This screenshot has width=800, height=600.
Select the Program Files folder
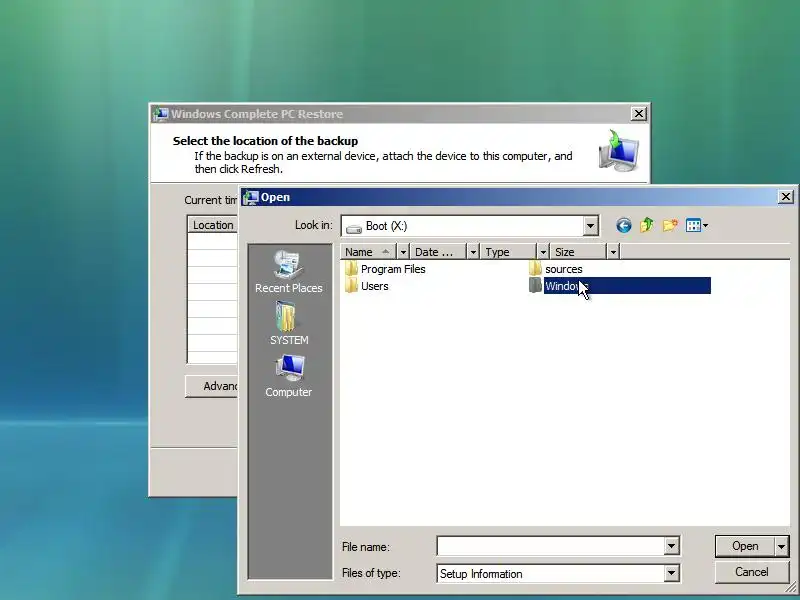(x=385, y=269)
